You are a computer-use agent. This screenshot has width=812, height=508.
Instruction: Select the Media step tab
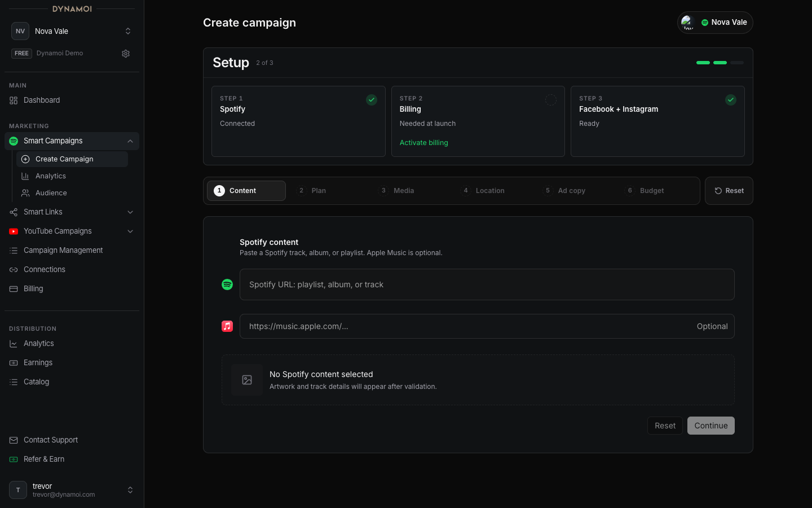411,191
